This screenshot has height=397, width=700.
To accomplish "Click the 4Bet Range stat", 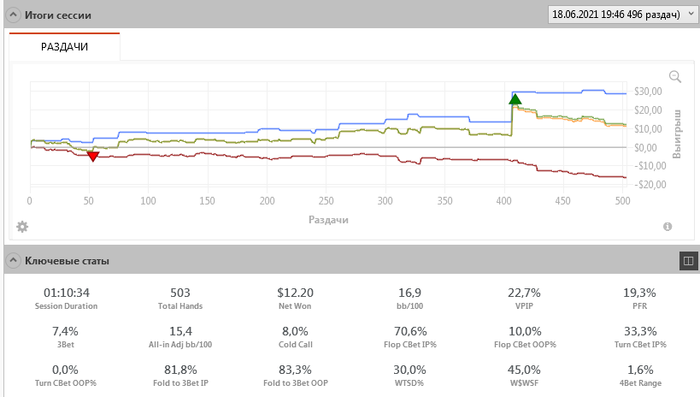I will pyautogui.click(x=640, y=376).
